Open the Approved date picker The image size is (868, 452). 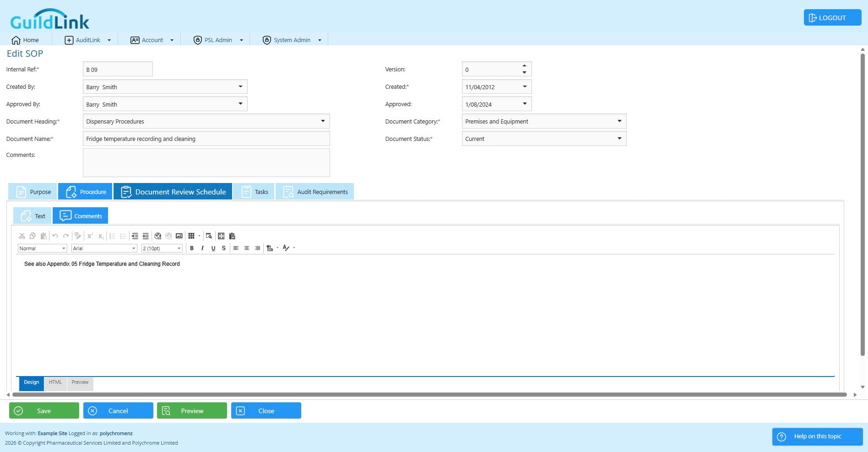[525, 104]
